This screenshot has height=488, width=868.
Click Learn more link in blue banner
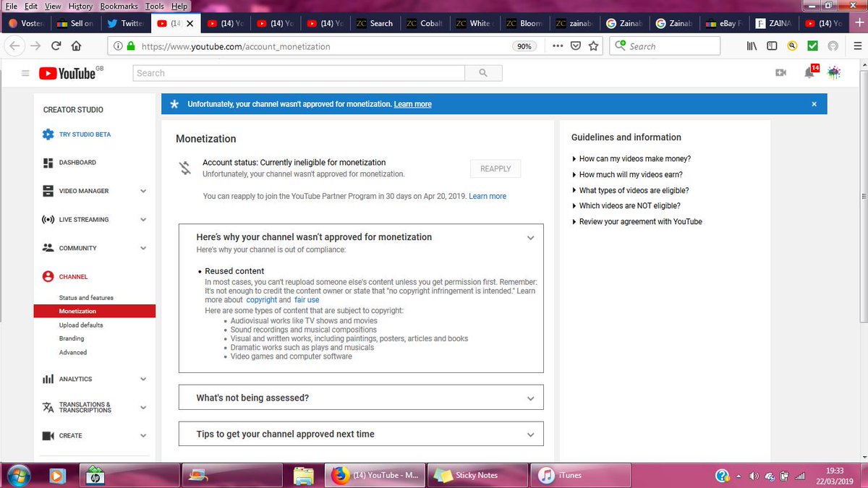tap(412, 104)
